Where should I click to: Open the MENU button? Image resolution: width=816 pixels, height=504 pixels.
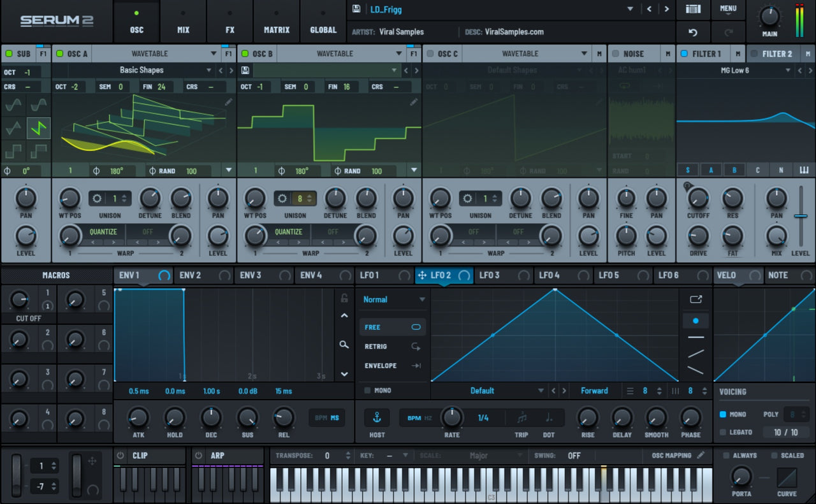tap(728, 9)
